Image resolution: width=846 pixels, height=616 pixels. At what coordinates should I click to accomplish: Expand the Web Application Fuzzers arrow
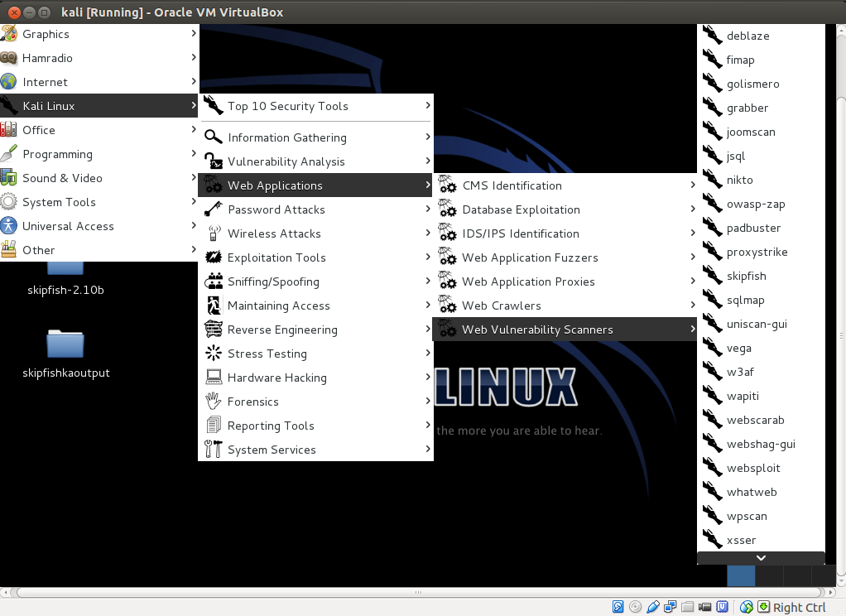693,257
